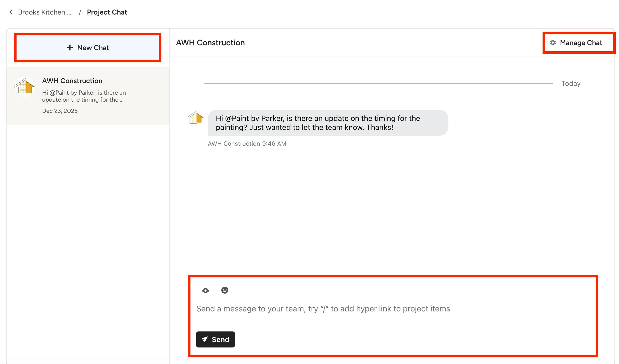Click the Today date divider label
The height and width of the screenshot is (364, 619).
[x=571, y=83]
